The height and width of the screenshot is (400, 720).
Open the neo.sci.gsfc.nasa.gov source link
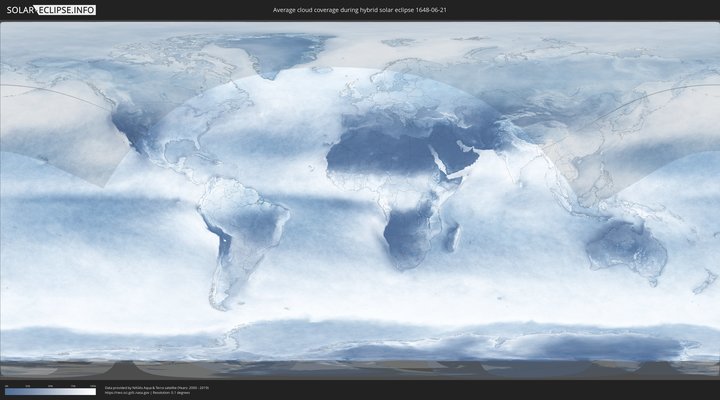point(128,393)
